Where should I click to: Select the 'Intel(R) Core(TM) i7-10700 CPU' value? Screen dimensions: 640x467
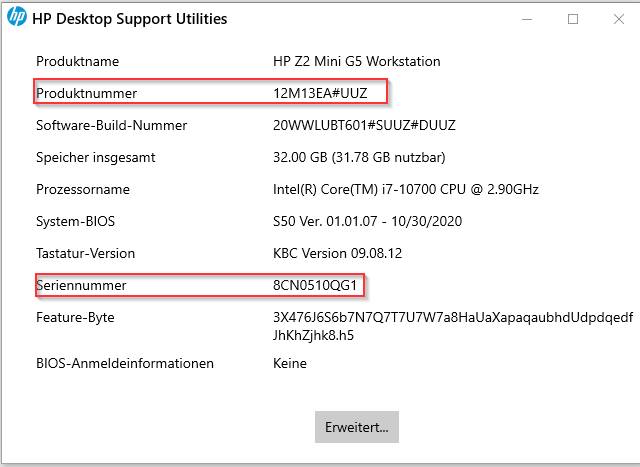pos(406,189)
